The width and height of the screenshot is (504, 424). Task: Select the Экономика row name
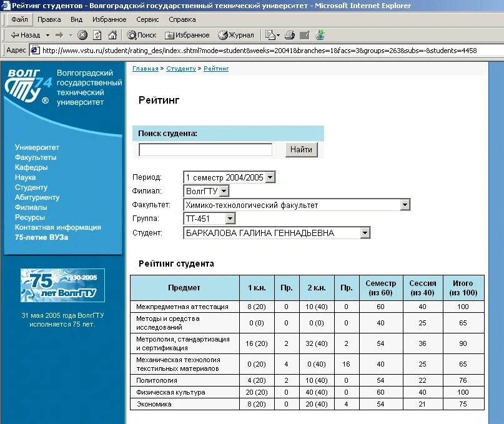point(154,404)
